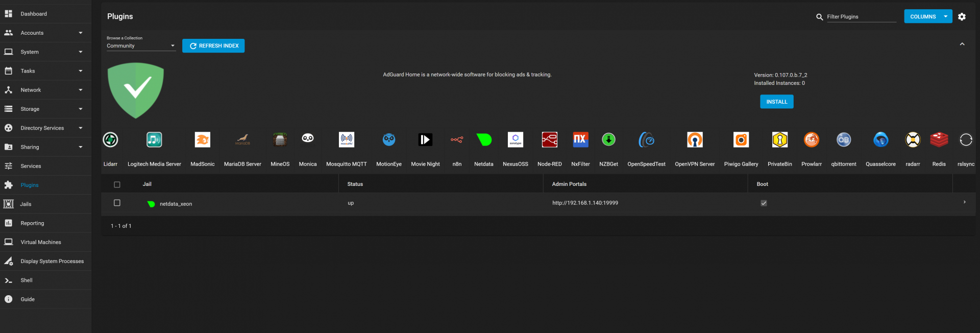Expand the netdata_xeon row details arrow
Screen dimensions: 980x333
point(964,202)
